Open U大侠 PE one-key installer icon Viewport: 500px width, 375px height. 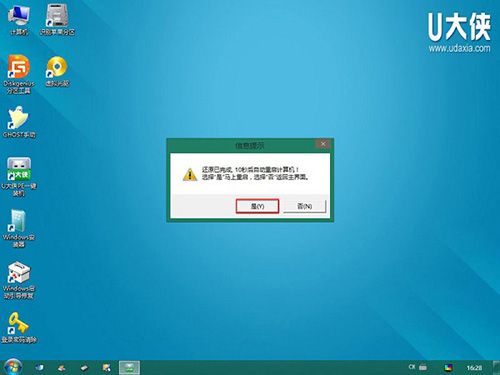point(19,177)
